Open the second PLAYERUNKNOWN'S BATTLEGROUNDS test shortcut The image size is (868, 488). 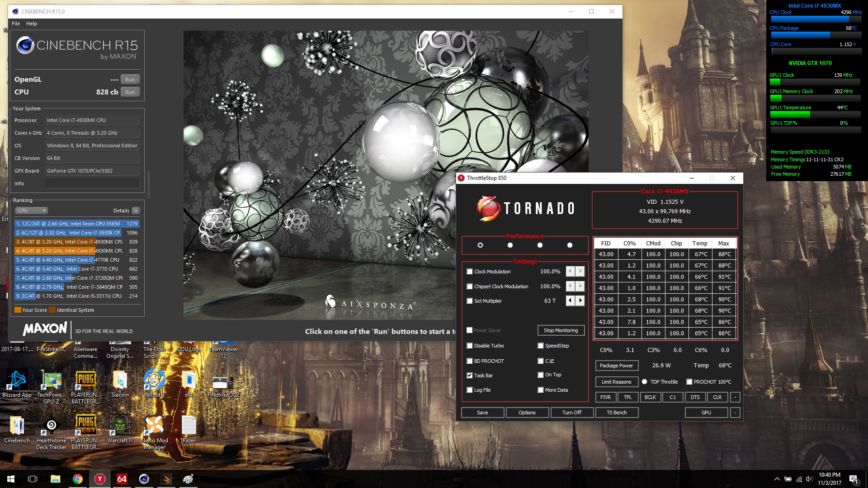click(x=85, y=433)
